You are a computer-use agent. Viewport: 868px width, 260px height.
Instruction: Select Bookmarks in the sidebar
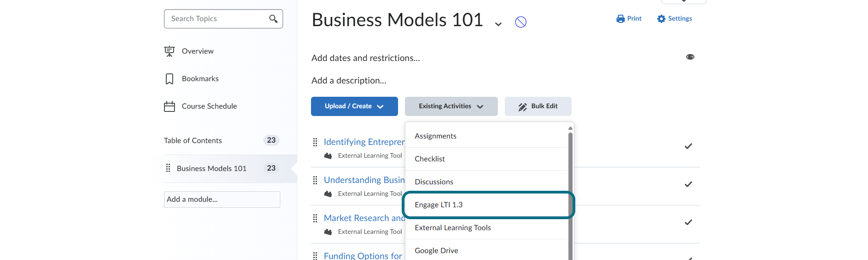[200, 79]
